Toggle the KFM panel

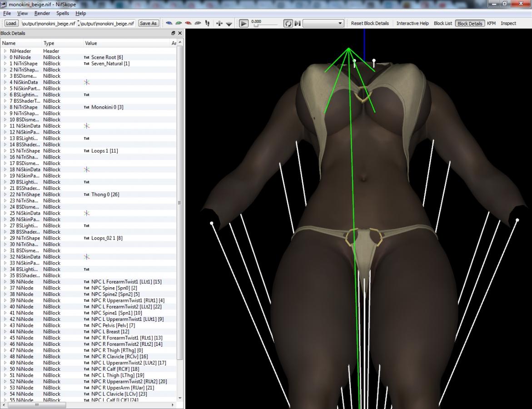click(491, 24)
